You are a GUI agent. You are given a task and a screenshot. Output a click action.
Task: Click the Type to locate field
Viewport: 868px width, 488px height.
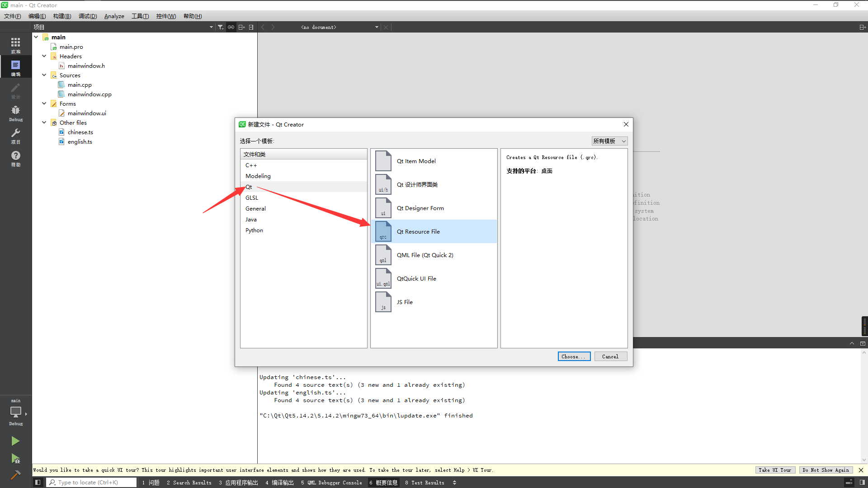point(92,482)
